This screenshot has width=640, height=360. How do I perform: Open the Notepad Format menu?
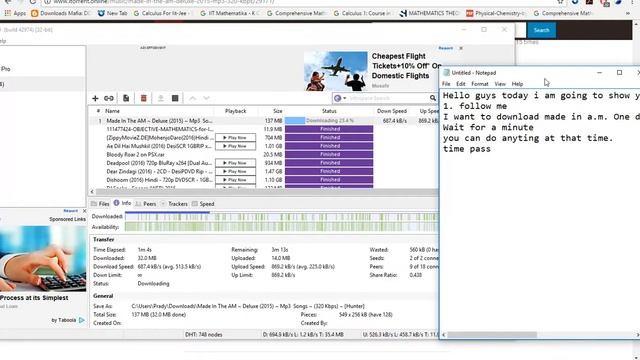click(480, 84)
